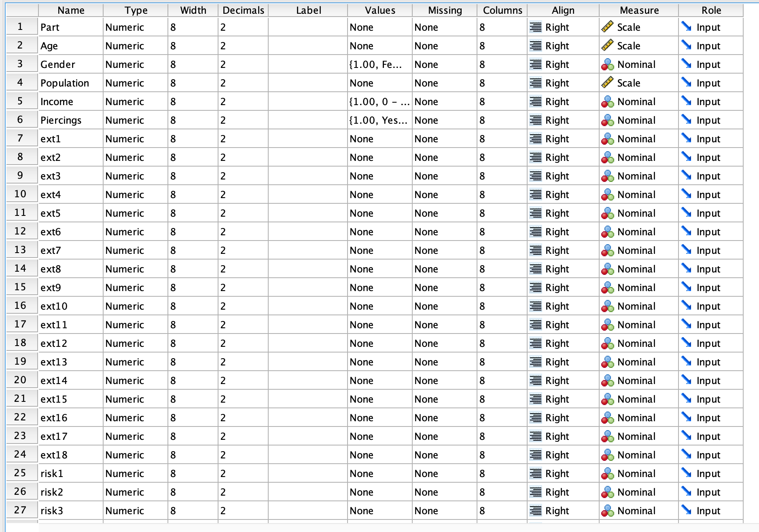Click the Nominal icon on the Income row
This screenshot has width=759, height=532.
click(608, 101)
